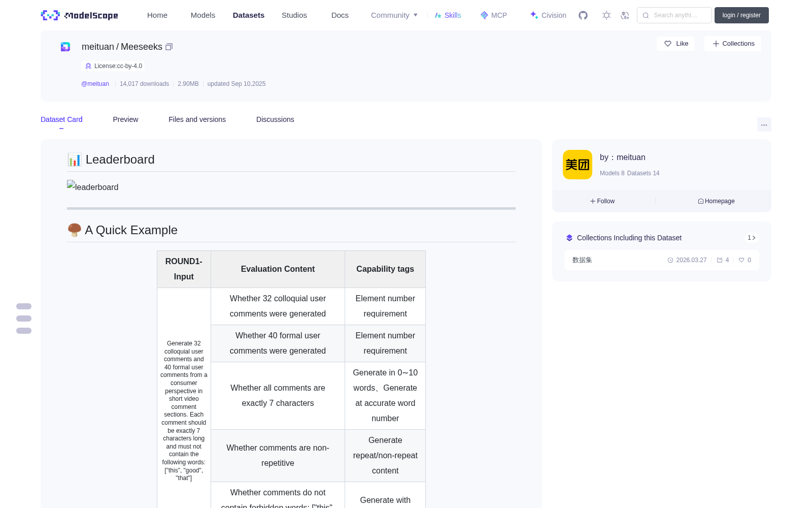This screenshot has width=812, height=508.
Task: Expand collections list via '1 >' chevron
Action: [752, 238]
